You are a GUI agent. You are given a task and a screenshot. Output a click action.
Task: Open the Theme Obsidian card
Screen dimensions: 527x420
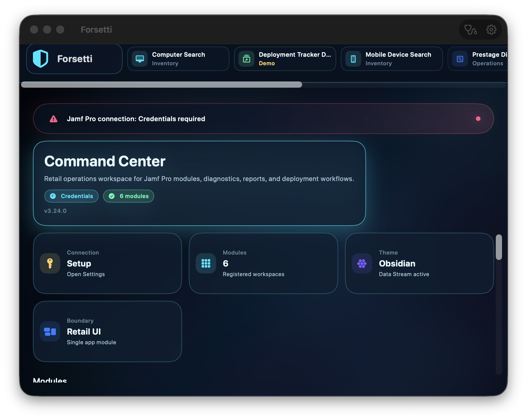(x=419, y=263)
